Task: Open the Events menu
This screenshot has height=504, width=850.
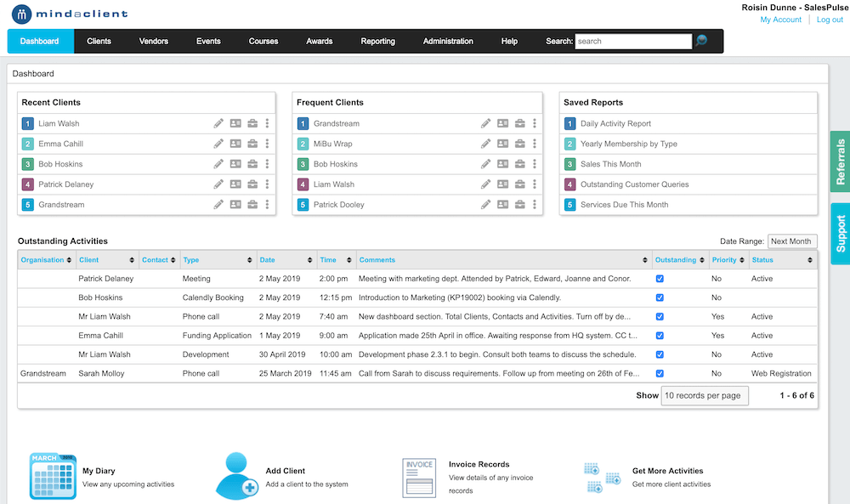Action: pyautogui.click(x=208, y=41)
